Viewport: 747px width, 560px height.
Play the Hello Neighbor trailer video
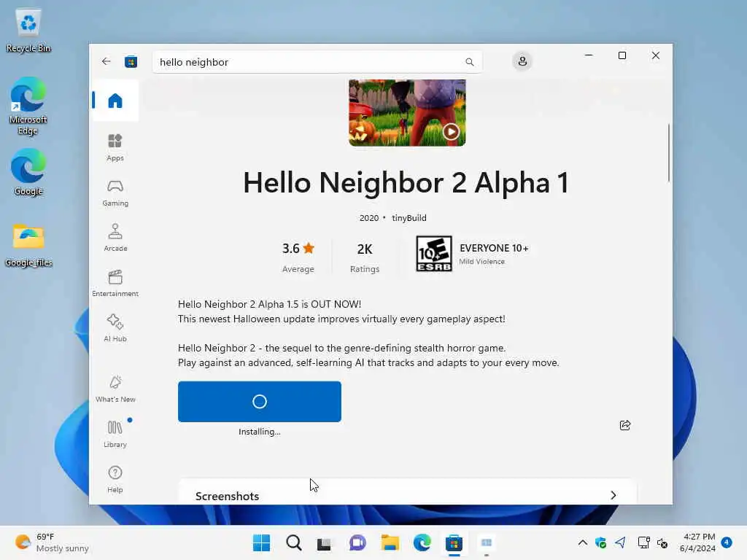(x=451, y=131)
